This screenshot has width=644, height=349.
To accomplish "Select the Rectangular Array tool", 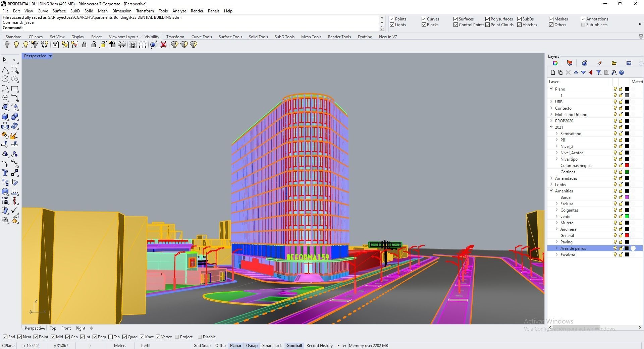I will [5, 201].
